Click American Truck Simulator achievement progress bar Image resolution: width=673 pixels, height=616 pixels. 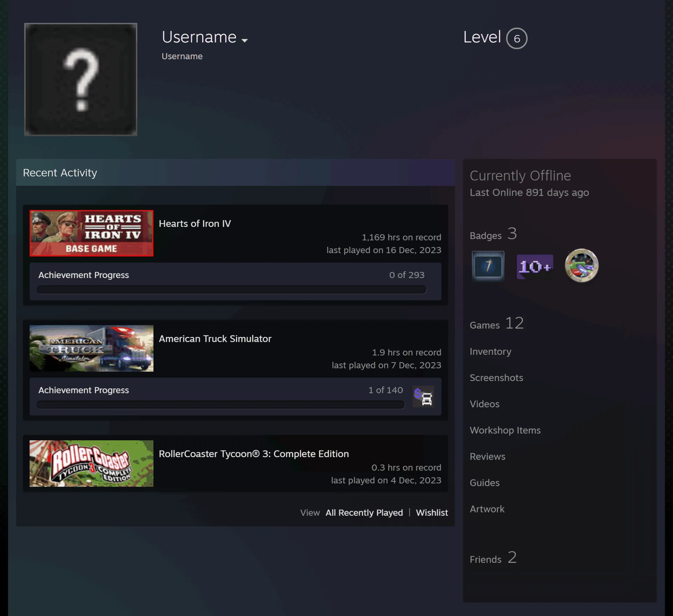[x=221, y=405]
